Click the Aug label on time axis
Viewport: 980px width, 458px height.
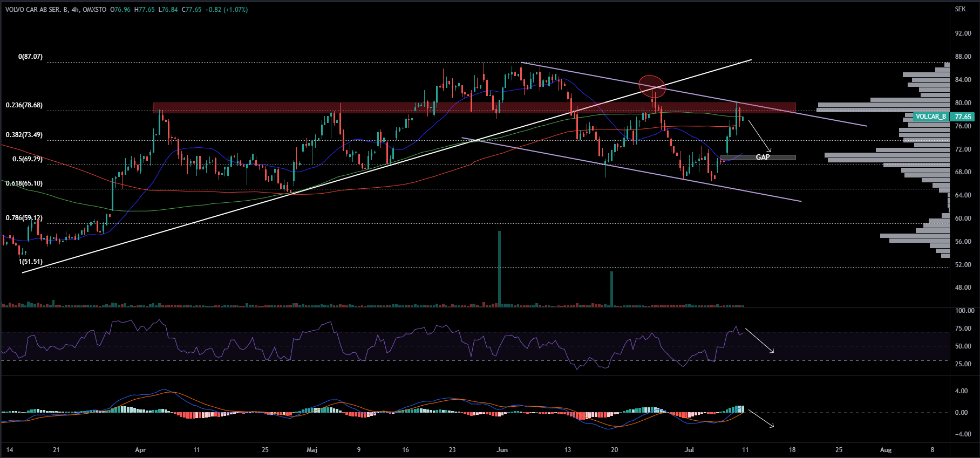tap(886, 450)
